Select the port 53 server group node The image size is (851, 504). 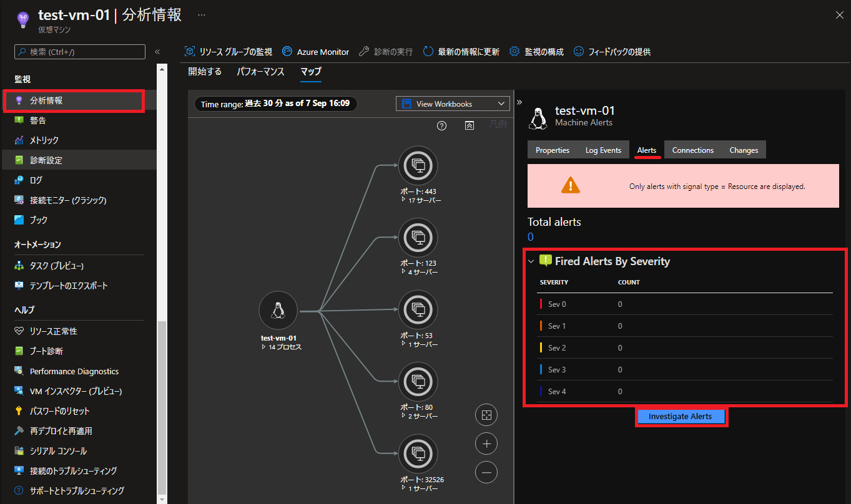click(418, 309)
